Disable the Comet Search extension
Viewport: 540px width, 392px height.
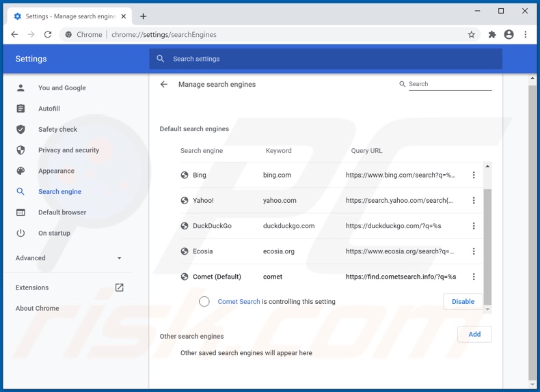pos(463,301)
